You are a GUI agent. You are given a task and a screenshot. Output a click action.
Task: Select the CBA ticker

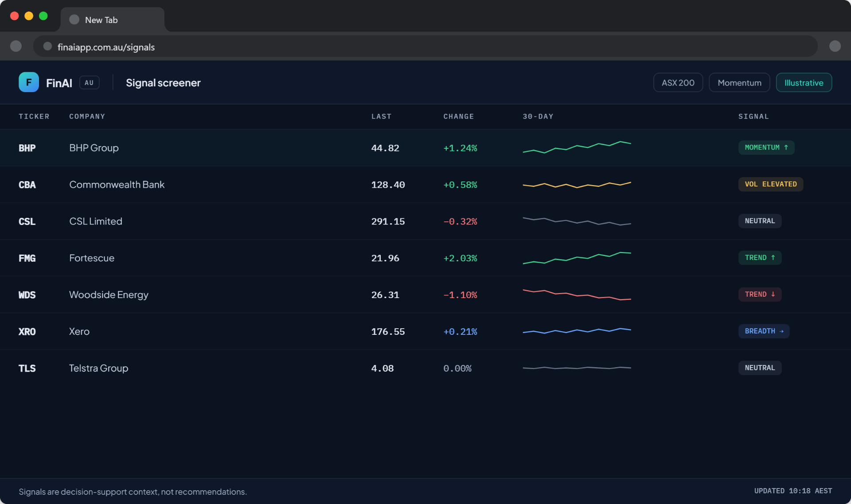point(27,185)
